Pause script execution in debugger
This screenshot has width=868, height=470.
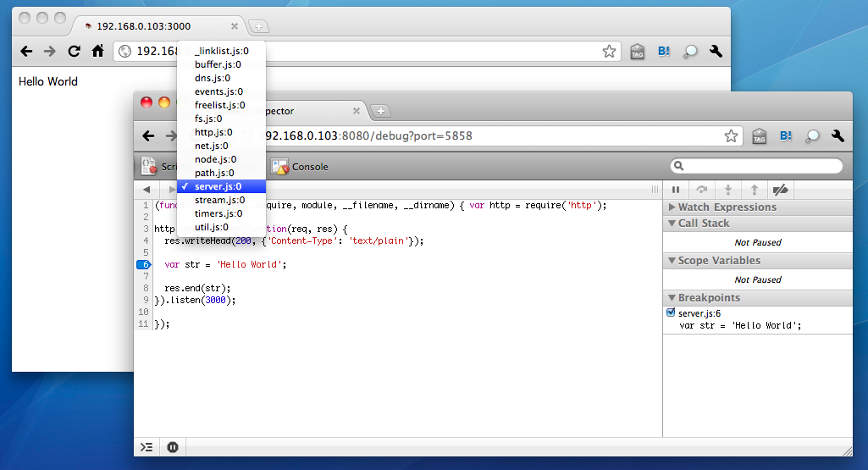(676, 190)
